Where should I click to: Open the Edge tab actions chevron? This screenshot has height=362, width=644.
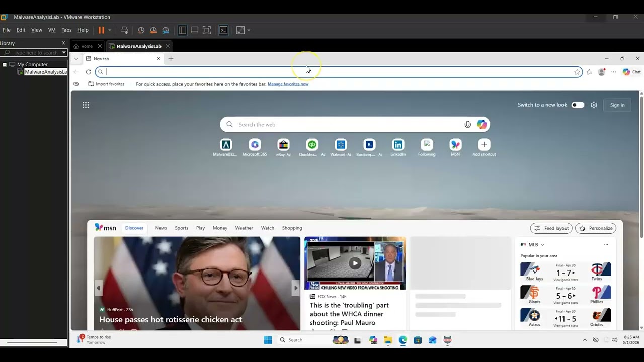(x=76, y=59)
